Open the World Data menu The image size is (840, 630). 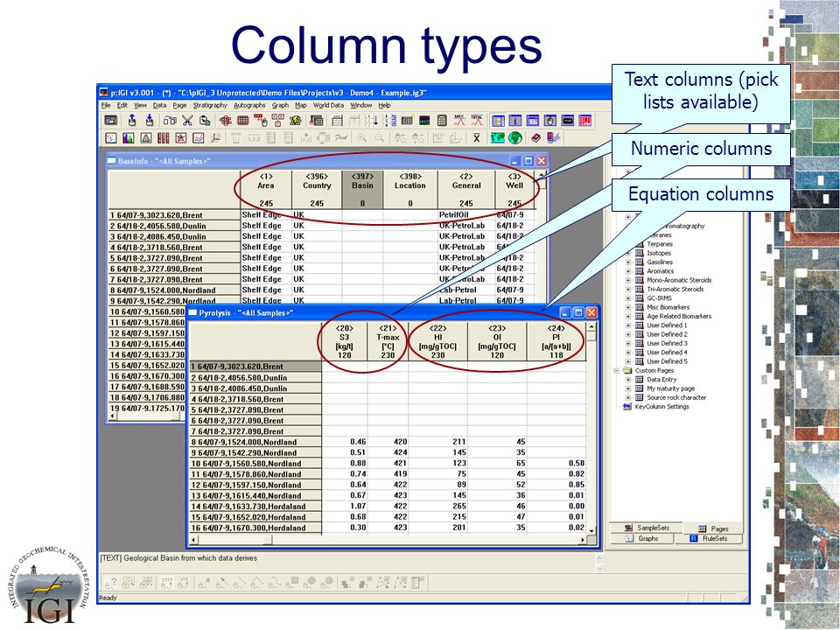point(328,106)
